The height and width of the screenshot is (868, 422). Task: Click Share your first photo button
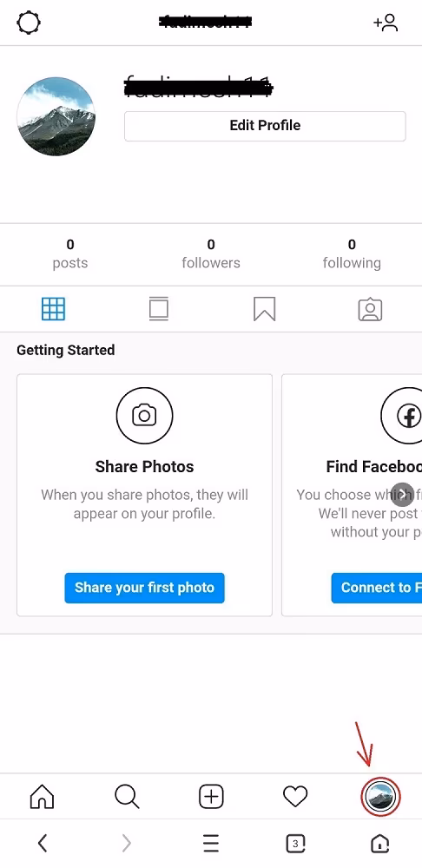tap(144, 588)
